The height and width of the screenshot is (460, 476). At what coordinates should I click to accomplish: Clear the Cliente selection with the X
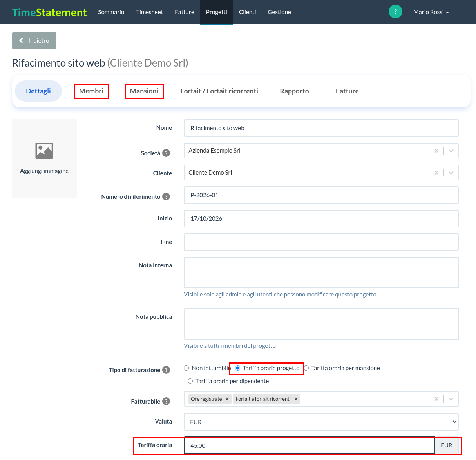click(436, 173)
